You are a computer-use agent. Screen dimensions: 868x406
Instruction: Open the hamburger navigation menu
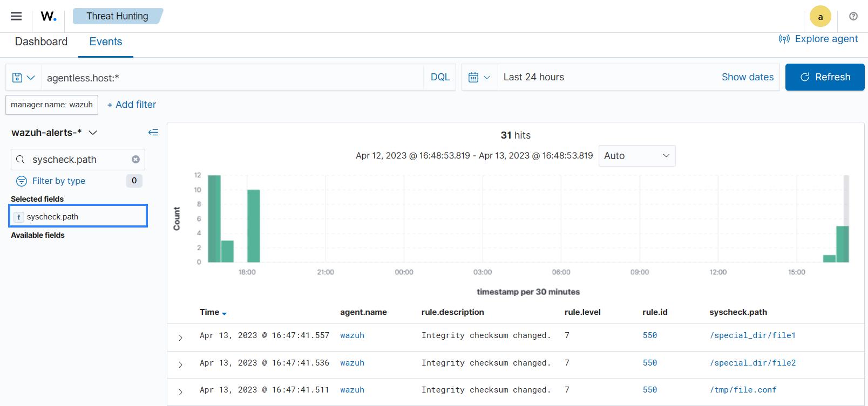16,16
